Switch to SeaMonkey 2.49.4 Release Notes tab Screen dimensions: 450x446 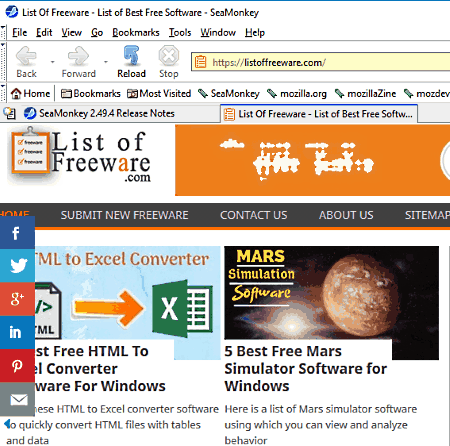coord(119,113)
